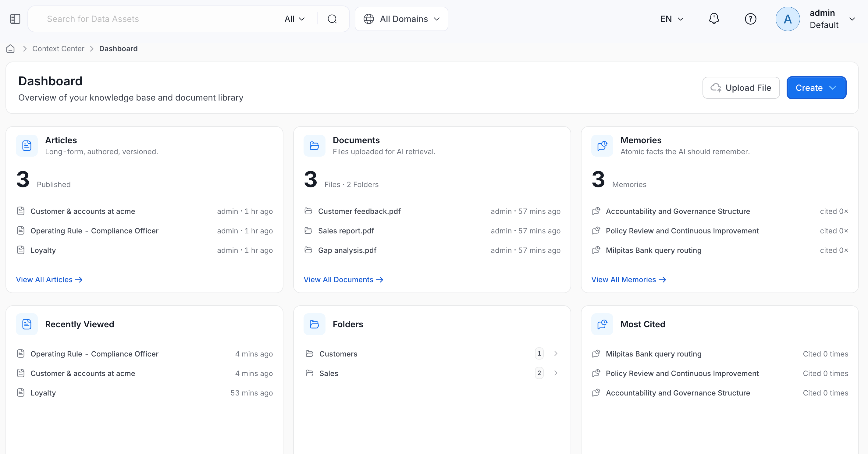Open the Sales folder row
The width and height of the screenshot is (868, 454).
[432, 373]
